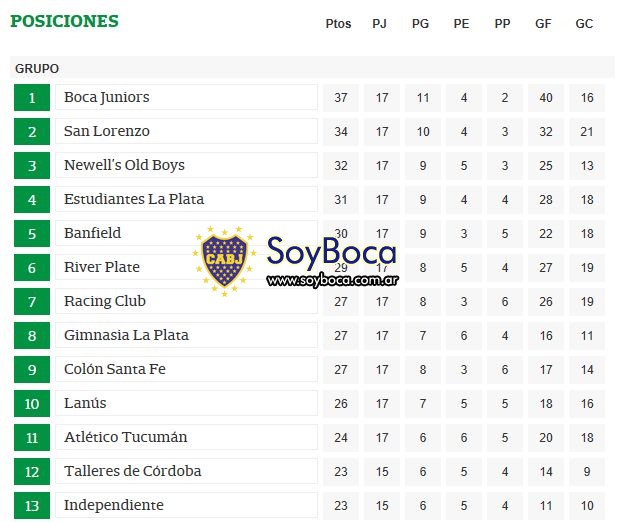Sort by the Ptos column header
The width and height of the screenshot is (624, 522).
(338, 24)
